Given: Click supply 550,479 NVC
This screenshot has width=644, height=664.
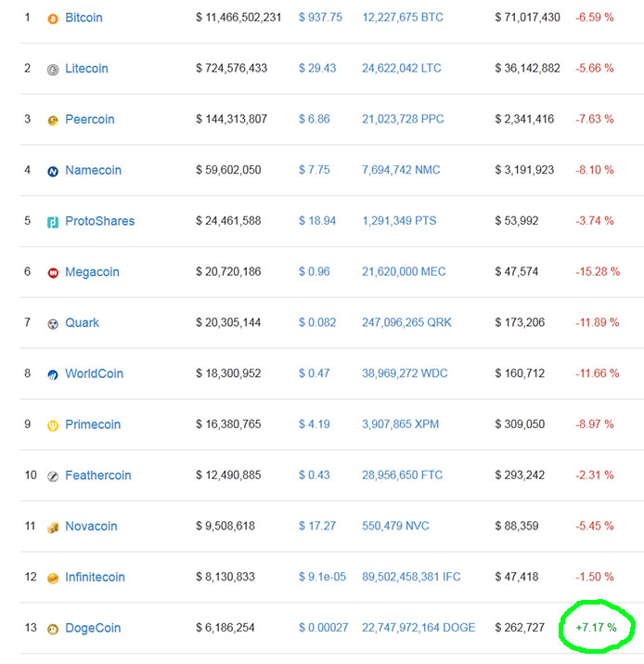Looking at the screenshot, I should pos(395,526).
